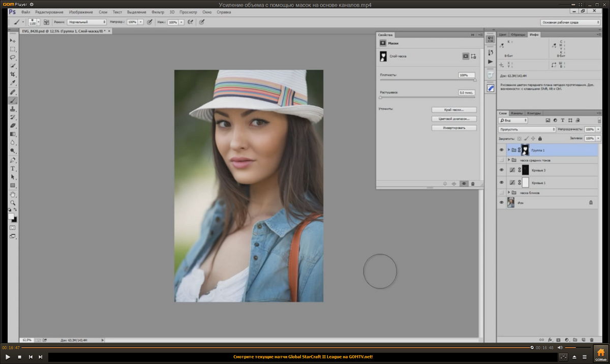
Task: Hide the Фон background layer
Action: pyautogui.click(x=501, y=202)
